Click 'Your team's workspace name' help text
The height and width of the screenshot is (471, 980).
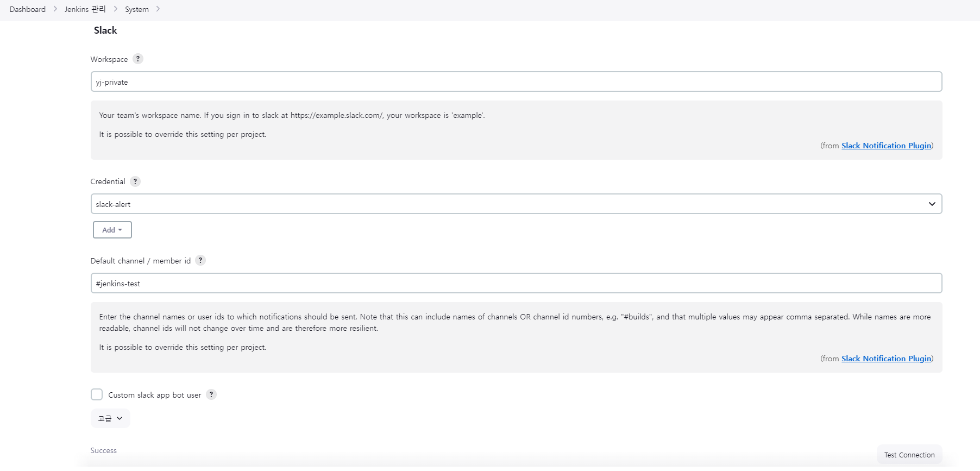(292, 115)
